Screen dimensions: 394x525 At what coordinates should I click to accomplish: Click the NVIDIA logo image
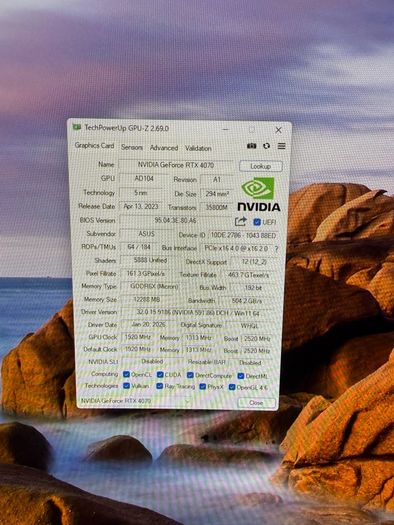[x=259, y=194]
